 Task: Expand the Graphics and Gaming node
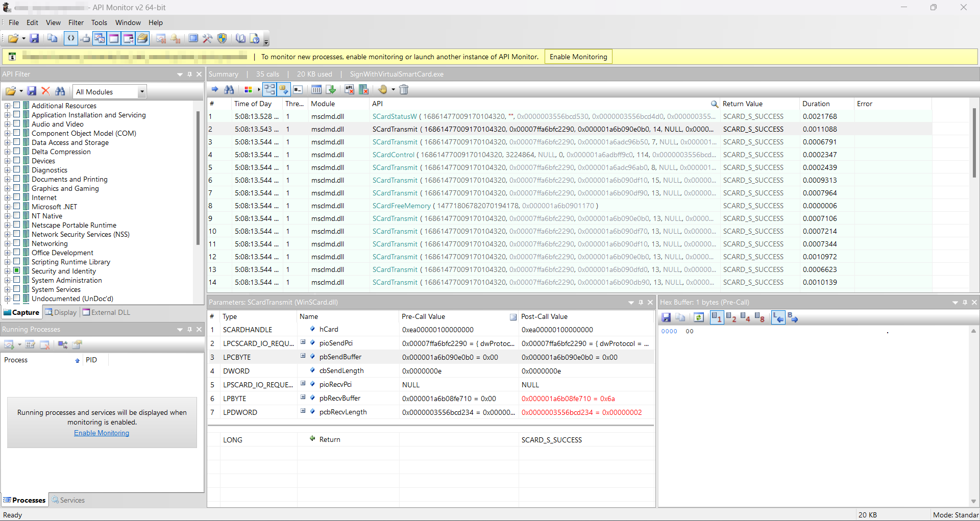(7, 188)
